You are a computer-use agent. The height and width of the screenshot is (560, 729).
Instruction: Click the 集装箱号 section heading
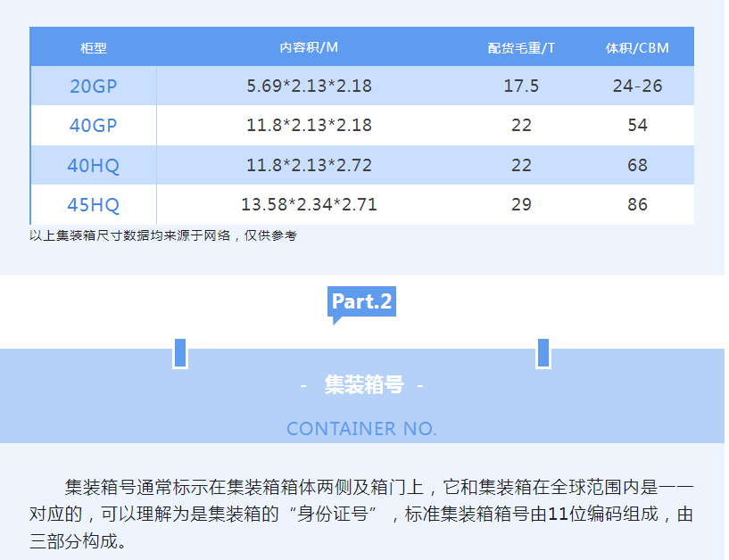363,384
